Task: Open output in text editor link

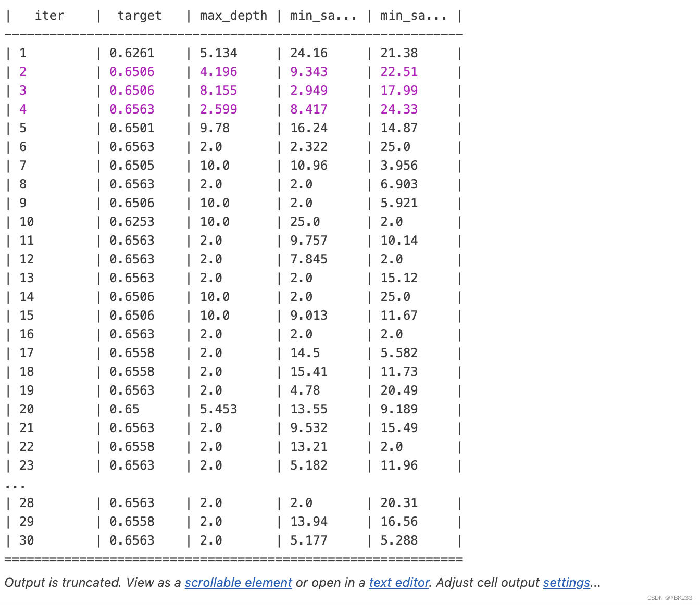Action: 399,582
